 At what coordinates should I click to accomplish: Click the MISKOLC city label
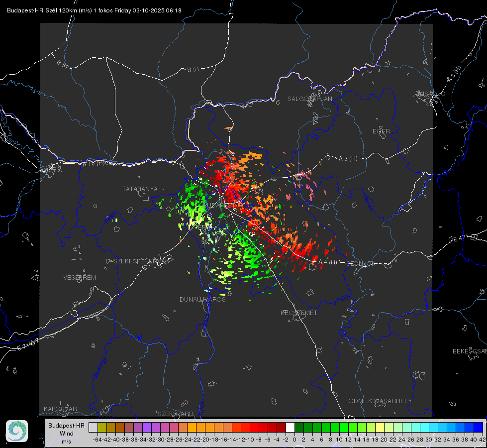pos(431,94)
